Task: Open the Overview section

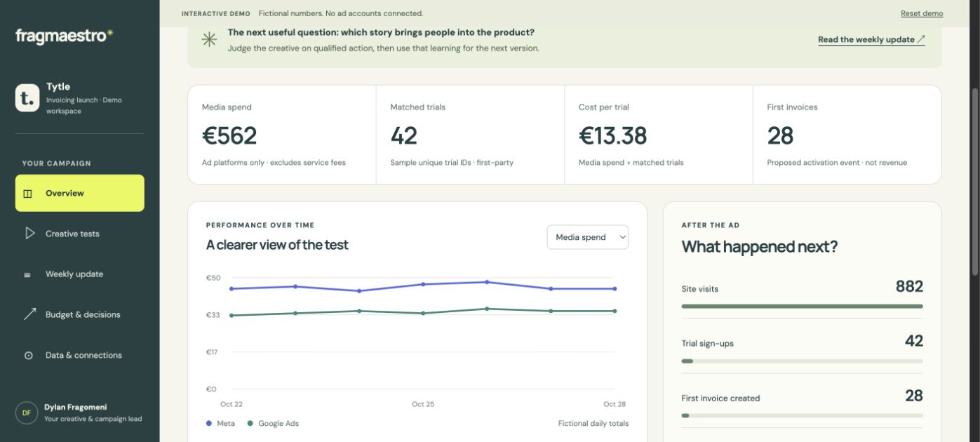Action: (x=80, y=193)
